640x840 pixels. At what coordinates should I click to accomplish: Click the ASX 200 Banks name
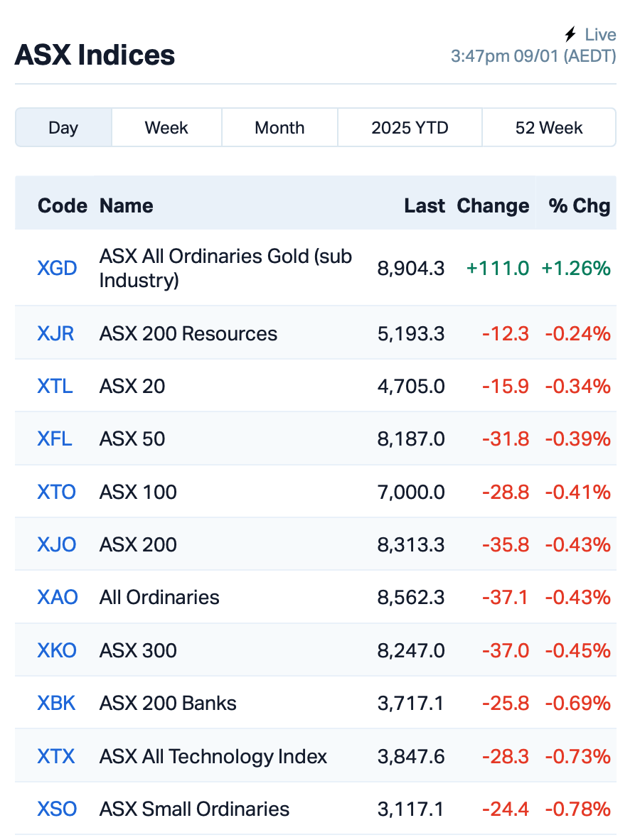pyautogui.click(x=169, y=703)
